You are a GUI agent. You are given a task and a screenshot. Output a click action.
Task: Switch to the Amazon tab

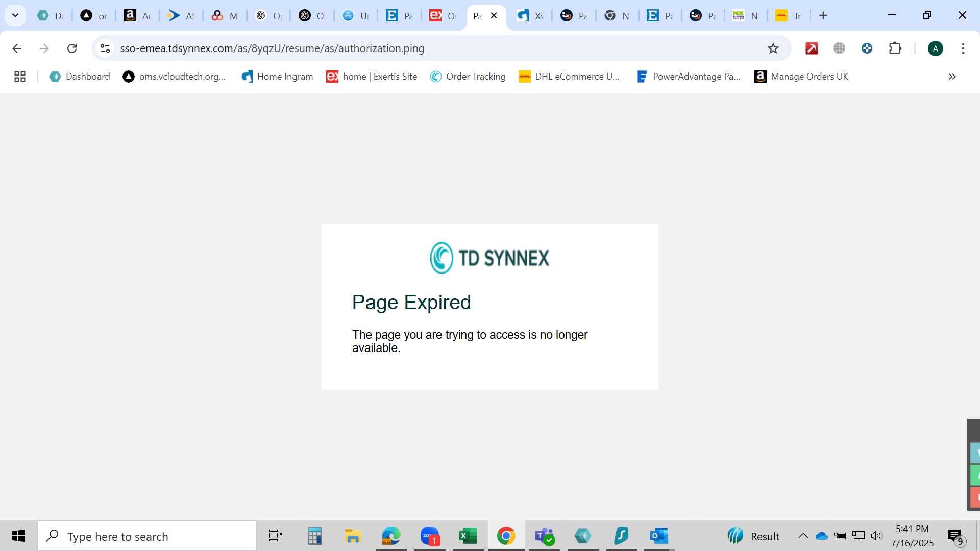[137, 16]
